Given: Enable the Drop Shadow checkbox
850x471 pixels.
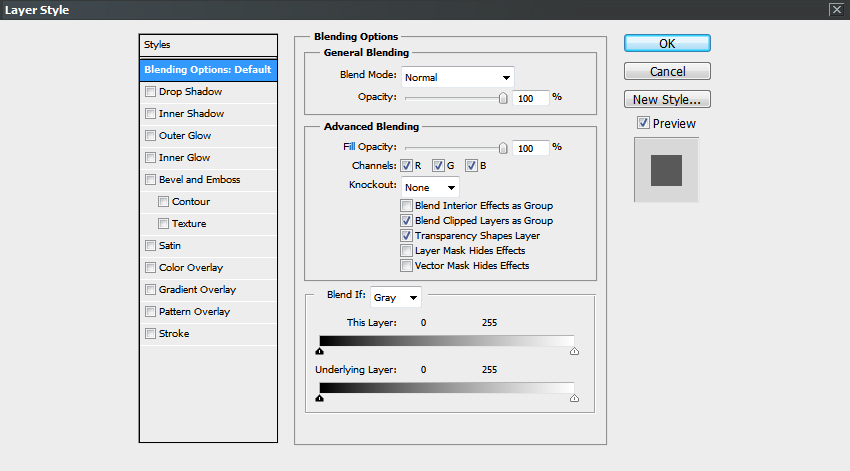Looking at the screenshot, I should point(150,92).
